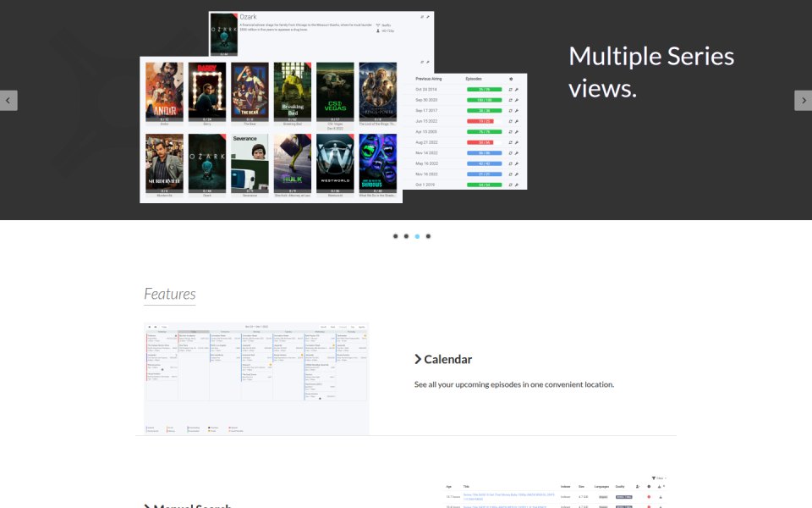Click the Westworld poster

[335, 163]
